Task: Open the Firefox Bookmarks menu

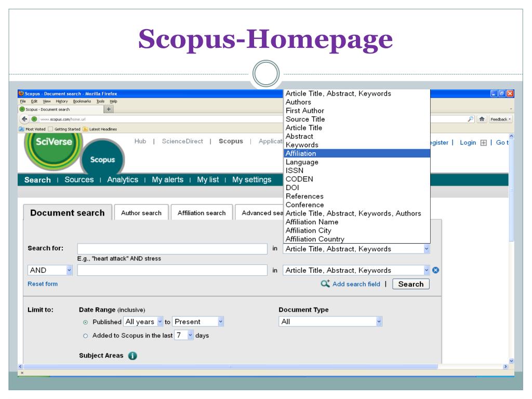Action: point(82,101)
